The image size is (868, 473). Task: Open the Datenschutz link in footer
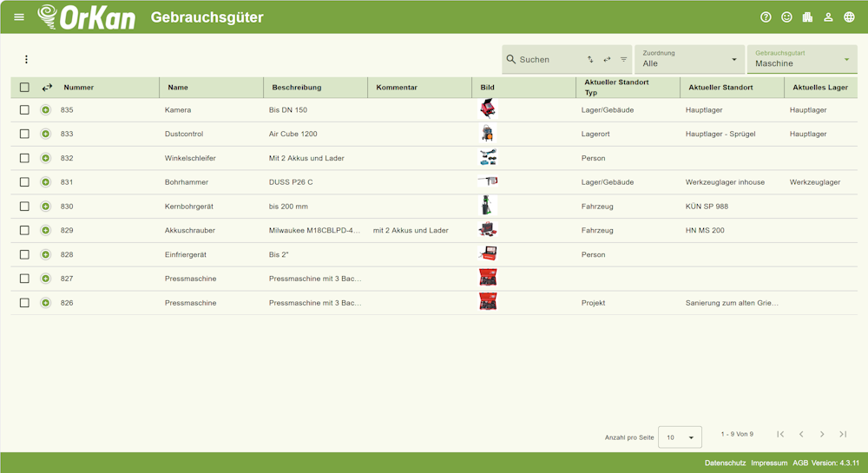[x=725, y=463]
